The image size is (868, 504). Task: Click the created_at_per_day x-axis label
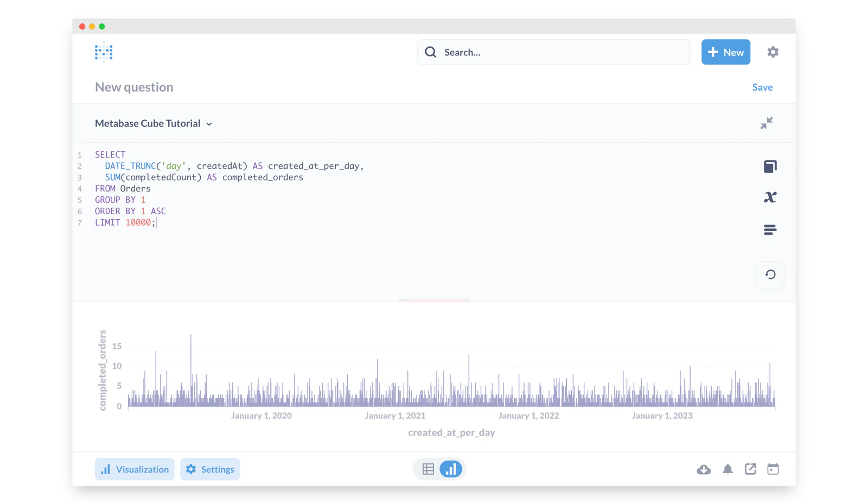click(x=451, y=433)
